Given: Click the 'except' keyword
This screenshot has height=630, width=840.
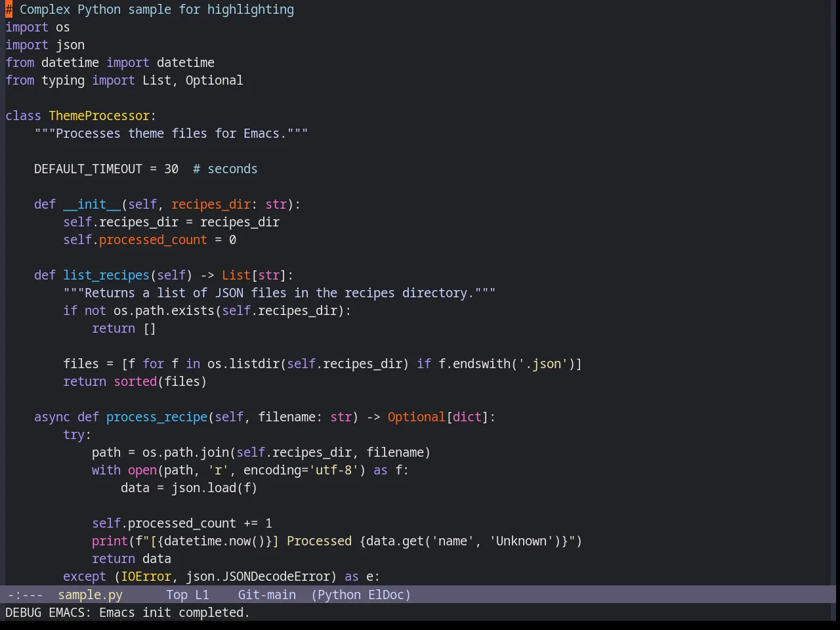Looking at the screenshot, I should coord(85,576).
